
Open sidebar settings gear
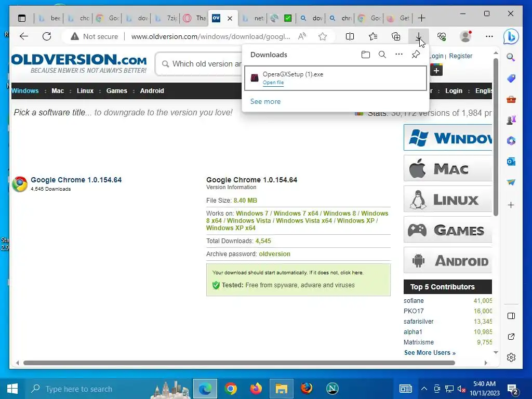point(511,357)
